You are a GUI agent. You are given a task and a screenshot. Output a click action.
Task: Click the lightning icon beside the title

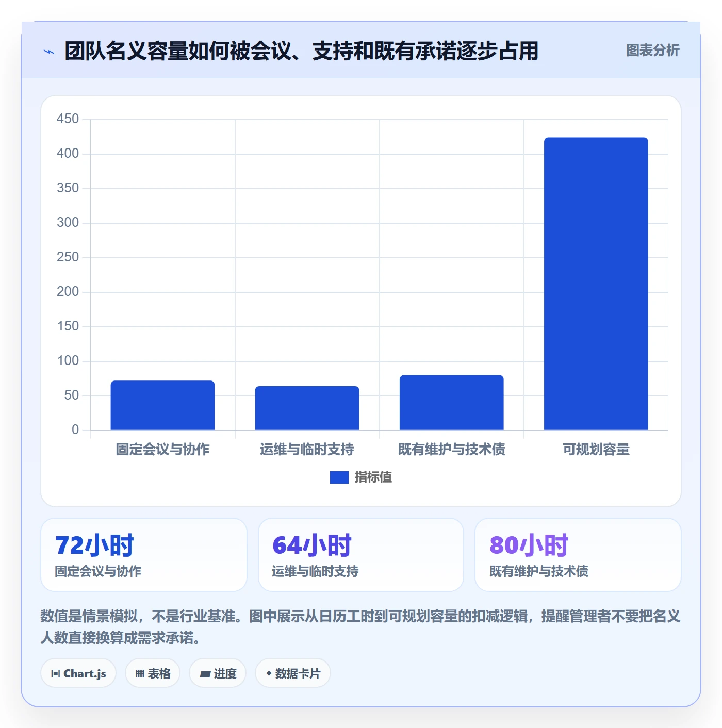point(49,52)
